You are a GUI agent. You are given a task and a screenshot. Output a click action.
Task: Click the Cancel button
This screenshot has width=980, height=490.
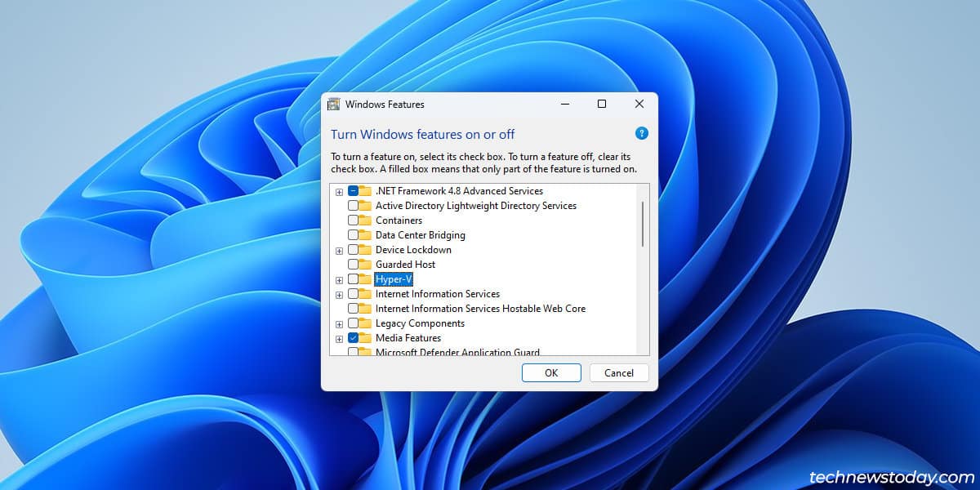tap(619, 372)
